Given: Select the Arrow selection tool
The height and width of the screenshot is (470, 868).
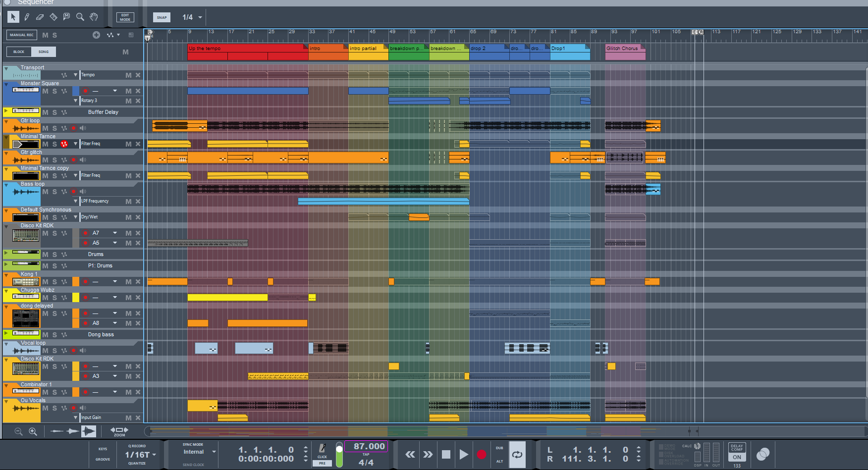Looking at the screenshot, I should click(x=13, y=17).
